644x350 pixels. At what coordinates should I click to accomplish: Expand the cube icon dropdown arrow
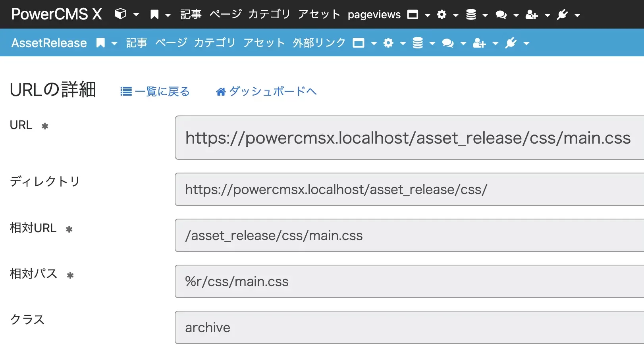point(136,15)
